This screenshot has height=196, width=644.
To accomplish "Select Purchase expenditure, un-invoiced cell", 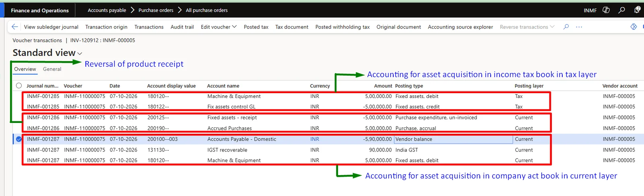I will click(x=436, y=118).
